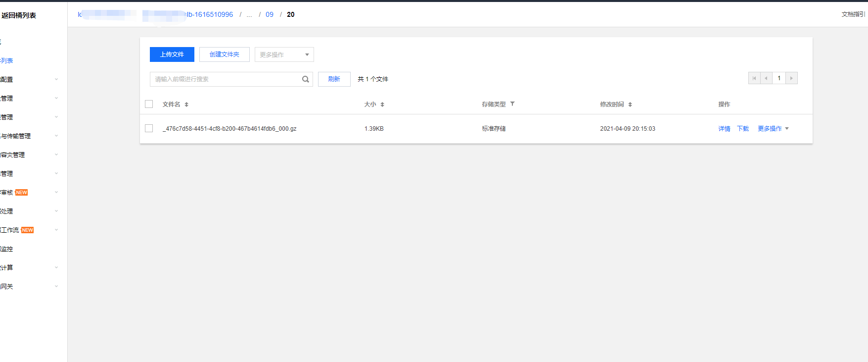The height and width of the screenshot is (362, 868).
Task: Go to next page arrow
Action: click(791, 78)
